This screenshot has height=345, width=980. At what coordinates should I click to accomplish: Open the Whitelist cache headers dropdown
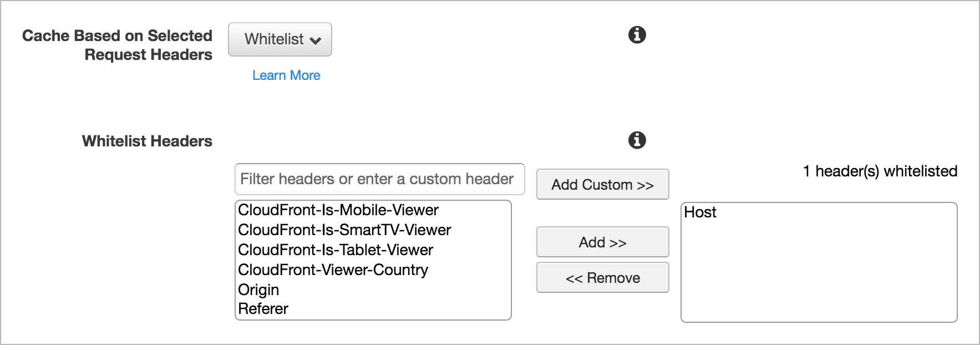(280, 39)
